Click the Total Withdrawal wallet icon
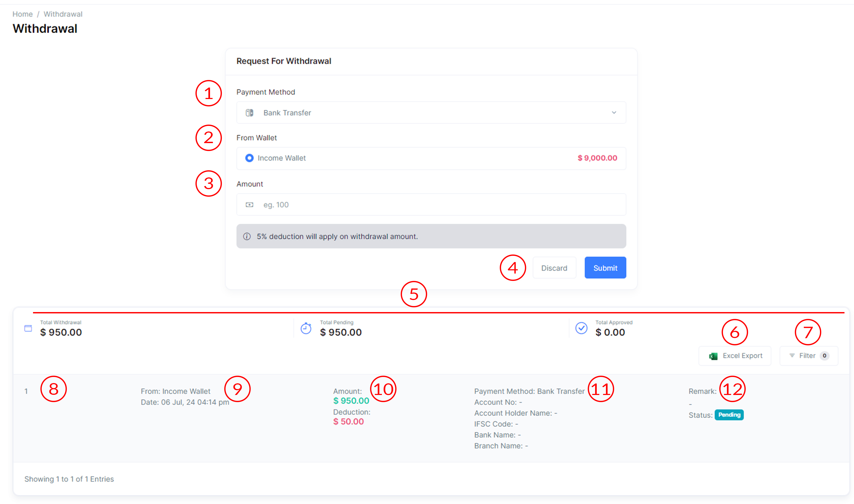 (x=28, y=328)
